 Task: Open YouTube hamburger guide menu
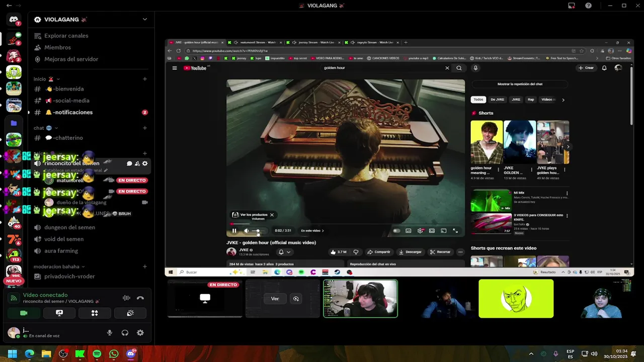pyautogui.click(x=175, y=68)
